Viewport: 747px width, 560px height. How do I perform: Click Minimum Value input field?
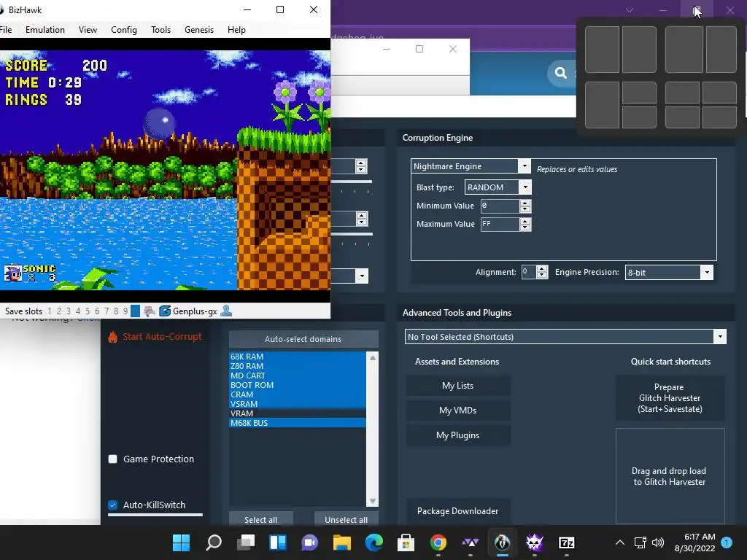click(500, 206)
